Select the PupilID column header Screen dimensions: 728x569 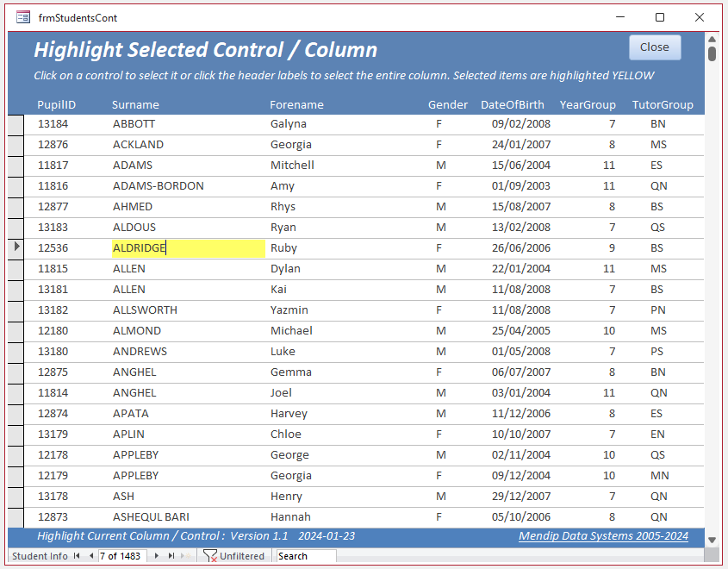[x=57, y=104]
